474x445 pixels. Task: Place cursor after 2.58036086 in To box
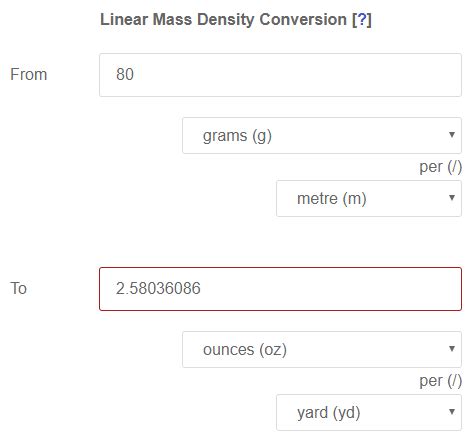point(201,288)
